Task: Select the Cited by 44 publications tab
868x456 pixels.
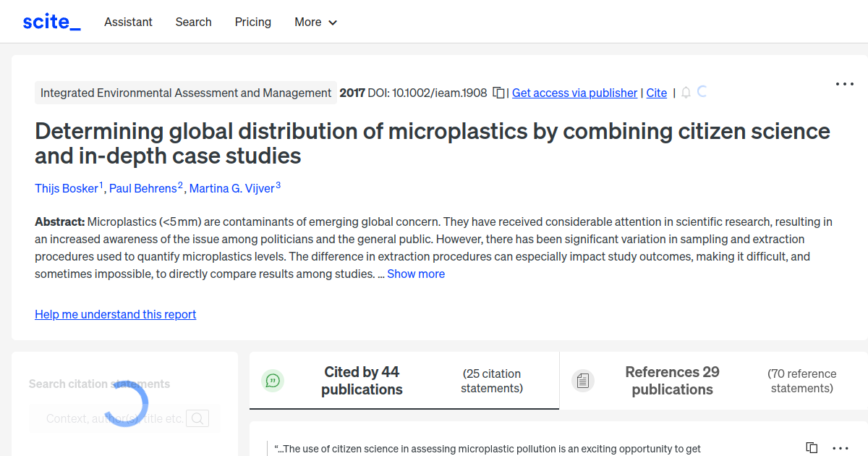Action: click(362, 381)
